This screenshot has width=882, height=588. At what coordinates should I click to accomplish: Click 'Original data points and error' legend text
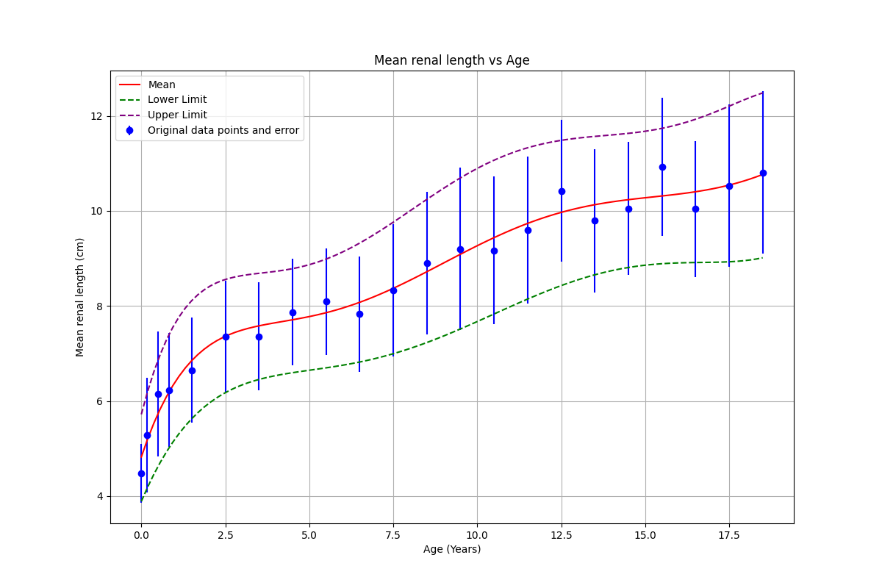[x=223, y=131]
